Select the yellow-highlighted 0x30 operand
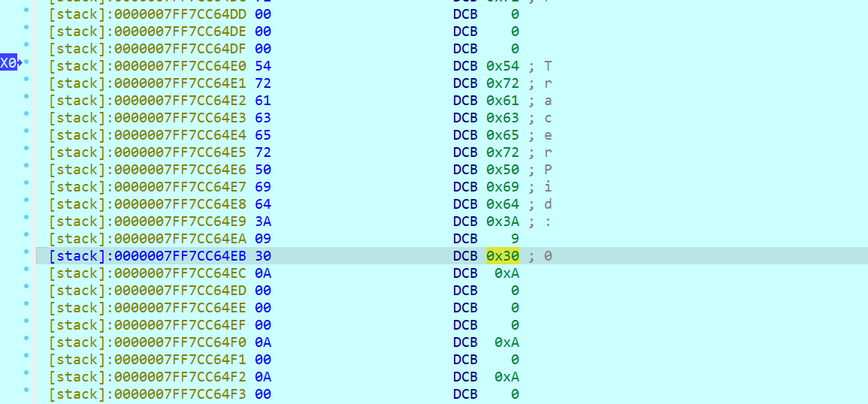This screenshot has width=868, height=404. click(x=502, y=256)
